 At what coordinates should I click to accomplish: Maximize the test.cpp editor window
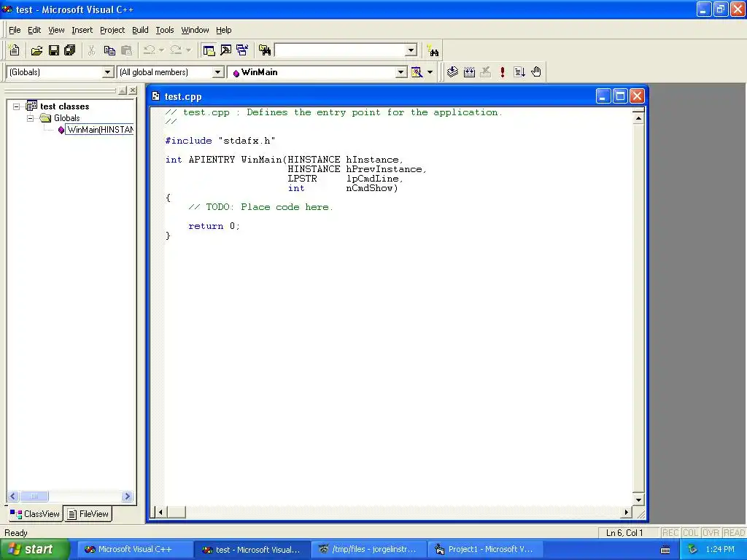pyautogui.click(x=620, y=96)
